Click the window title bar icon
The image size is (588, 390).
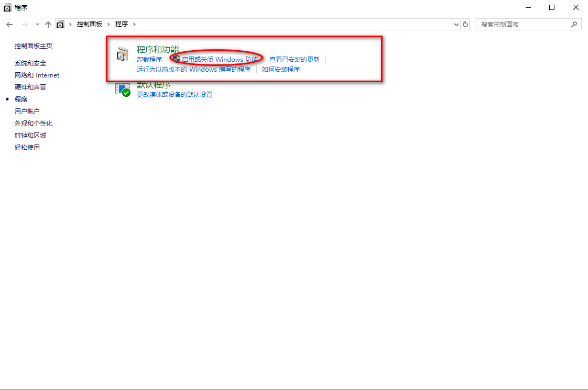click(7, 7)
